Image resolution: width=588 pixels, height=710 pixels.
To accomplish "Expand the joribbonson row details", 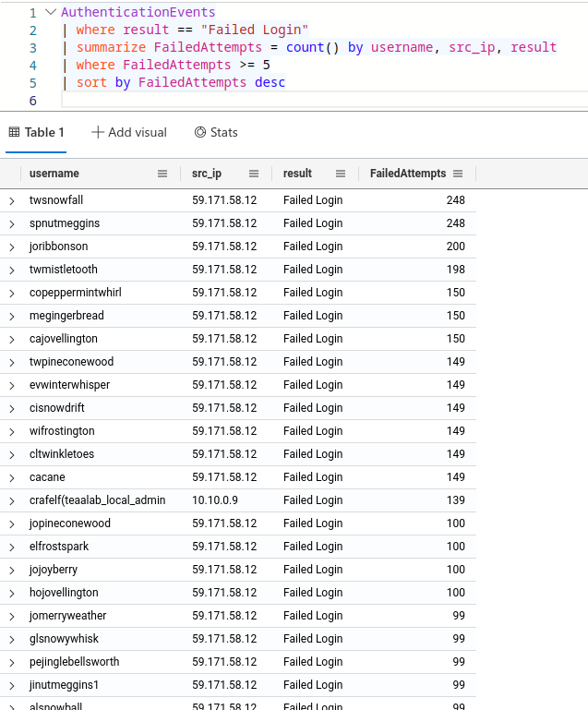I will (x=12, y=247).
